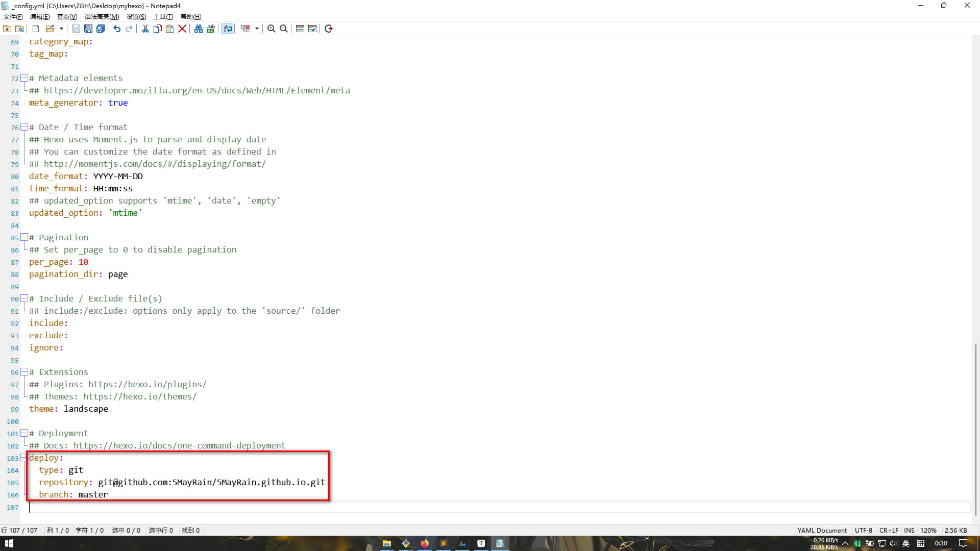This screenshot has width=980, height=551.
Task: Click the Zoom in magnifier icon
Action: coord(272,29)
